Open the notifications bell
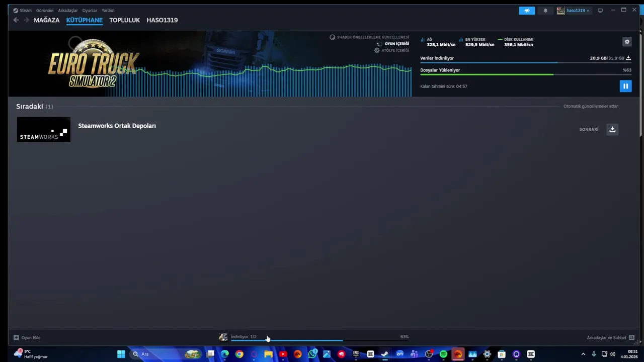 click(545, 11)
